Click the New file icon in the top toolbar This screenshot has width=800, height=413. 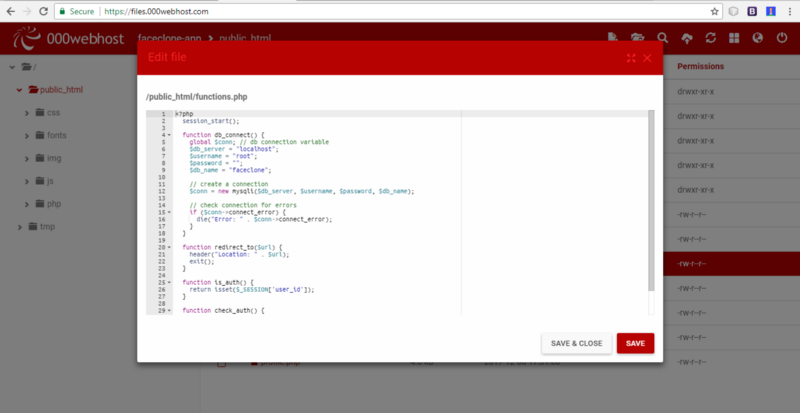coord(613,38)
